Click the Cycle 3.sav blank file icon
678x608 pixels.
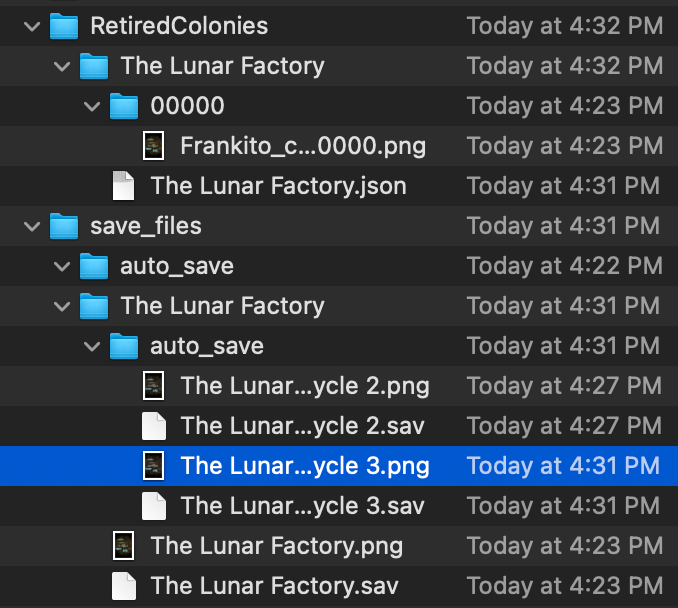(153, 506)
